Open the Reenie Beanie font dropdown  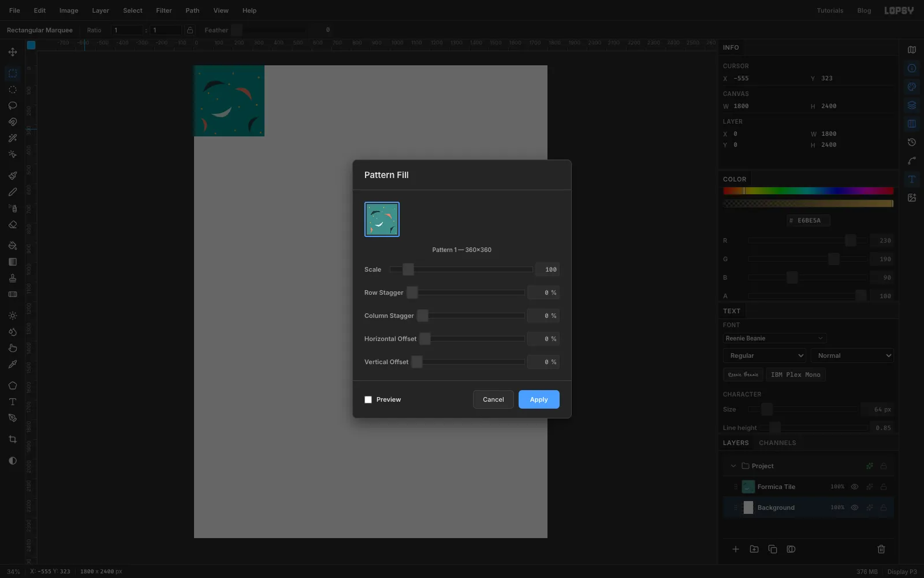[774, 338]
